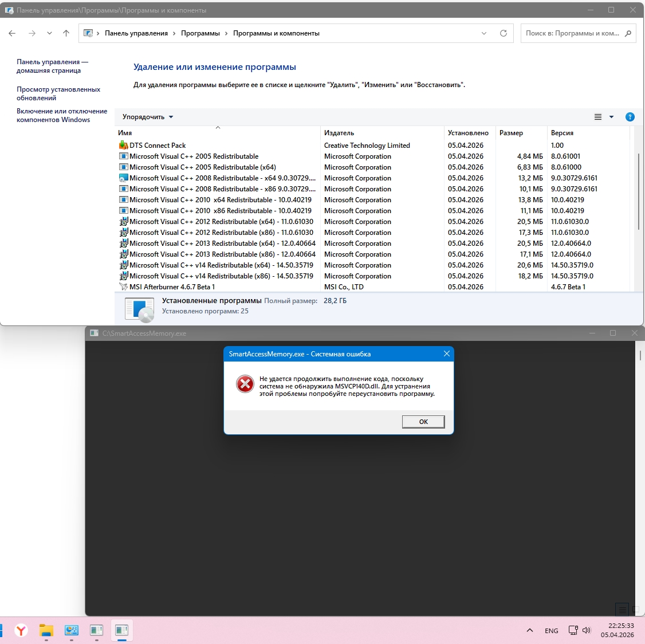Select Visual C++ 2012 (x86) installer icon
This screenshot has height=644, width=645.
coord(123,233)
